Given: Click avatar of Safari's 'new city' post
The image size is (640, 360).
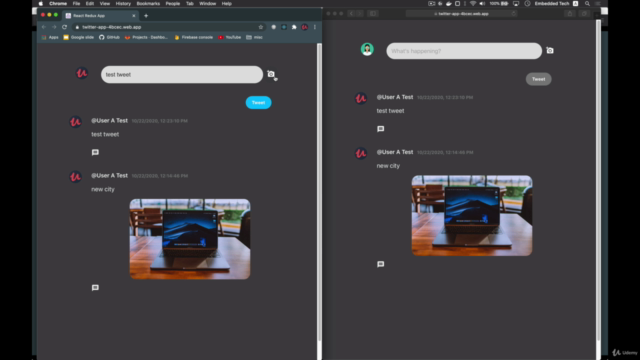Looking at the screenshot, I should [x=361, y=153].
